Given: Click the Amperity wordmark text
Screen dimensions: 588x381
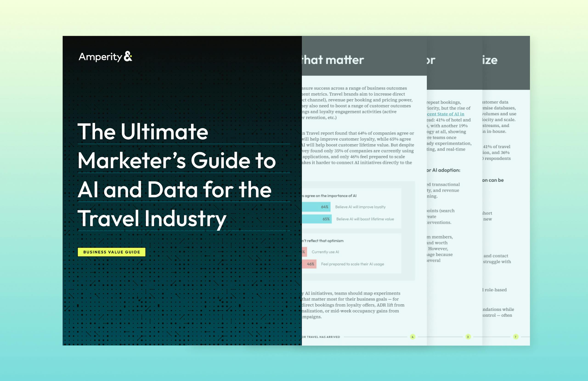Looking at the screenshot, I should point(100,57).
